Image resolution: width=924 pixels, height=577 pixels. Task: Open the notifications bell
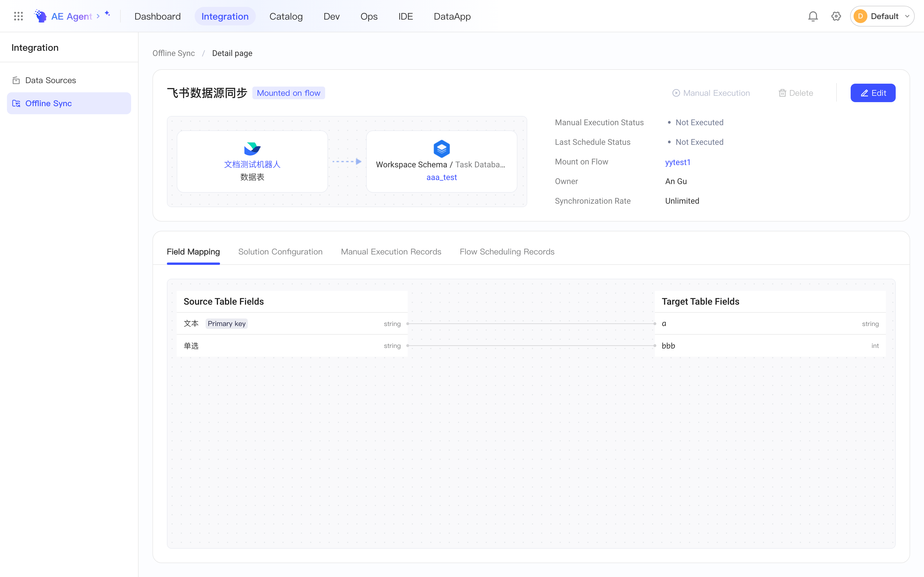pyautogui.click(x=813, y=16)
